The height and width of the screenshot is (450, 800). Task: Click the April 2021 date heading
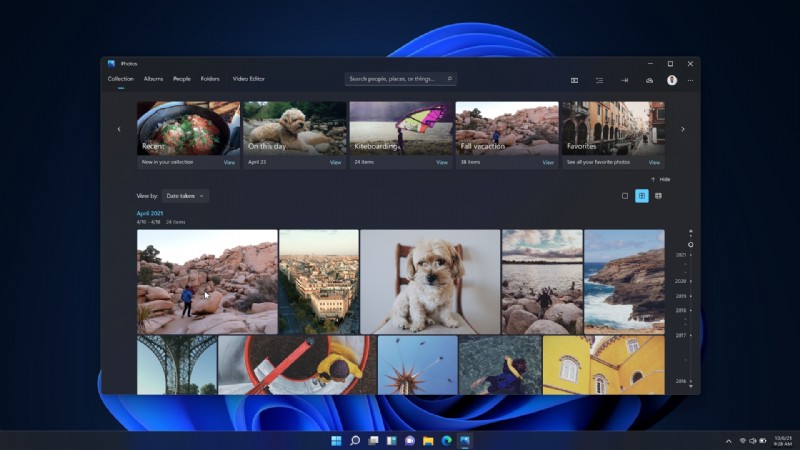click(x=149, y=213)
